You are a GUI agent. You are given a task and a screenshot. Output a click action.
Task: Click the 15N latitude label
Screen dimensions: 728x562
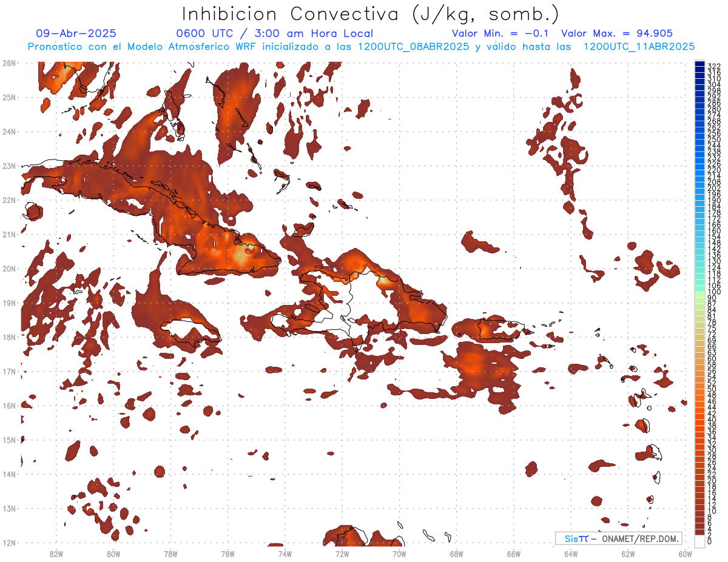click(x=8, y=440)
